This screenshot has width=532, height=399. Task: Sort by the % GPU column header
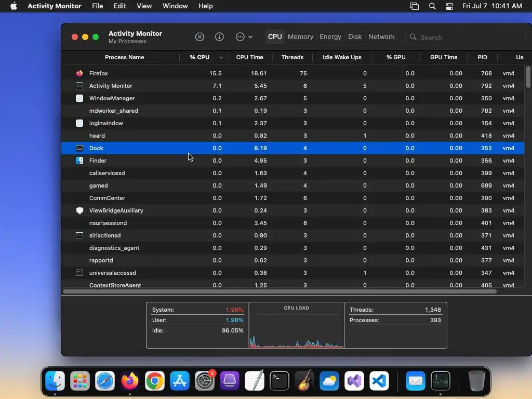[x=396, y=57]
